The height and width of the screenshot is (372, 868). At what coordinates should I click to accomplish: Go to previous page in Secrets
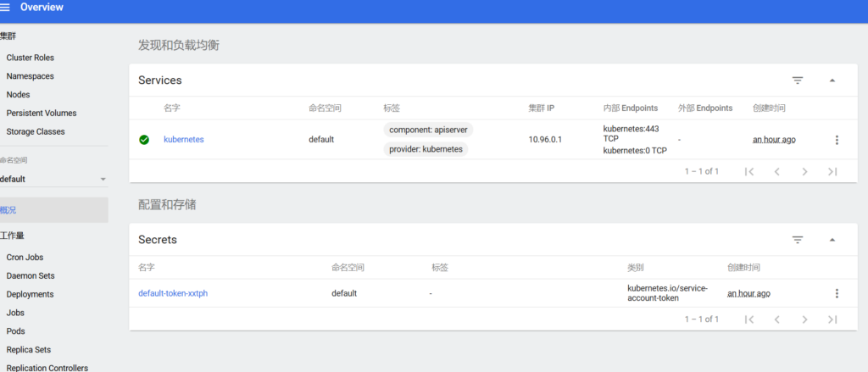[776, 319]
